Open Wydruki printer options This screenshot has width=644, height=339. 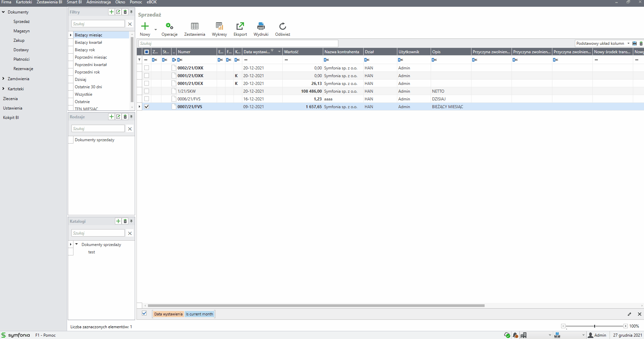(x=261, y=26)
